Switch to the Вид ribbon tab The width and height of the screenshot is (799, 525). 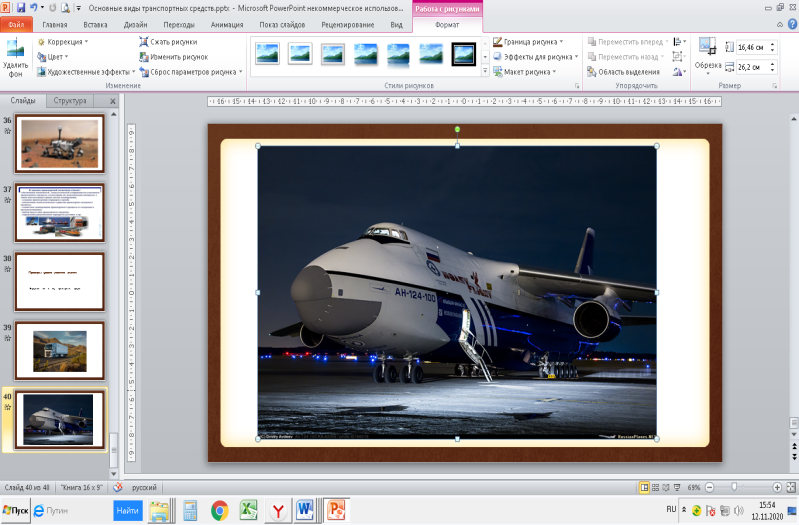[396, 24]
